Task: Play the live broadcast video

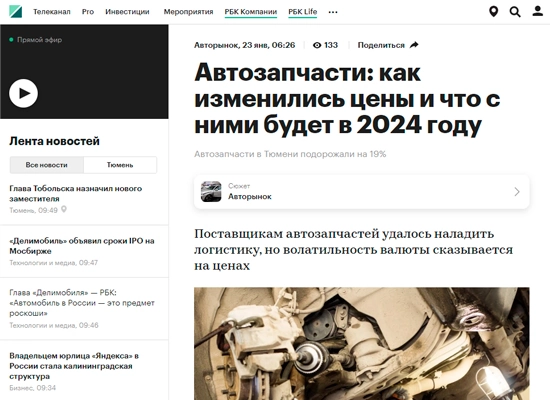Action: 24,93
